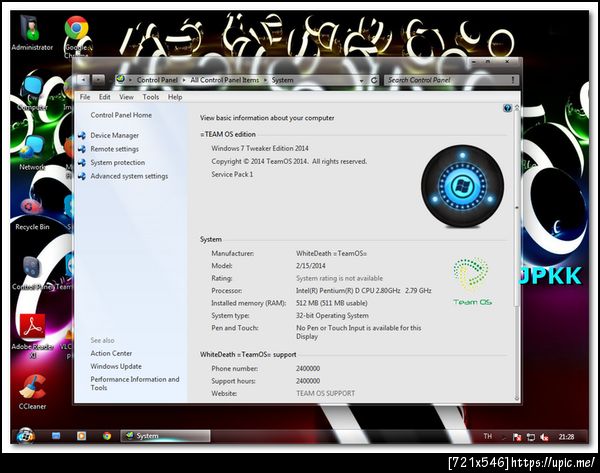Open the View menu
The width and height of the screenshot is (600, 473).
coord(126,97)
